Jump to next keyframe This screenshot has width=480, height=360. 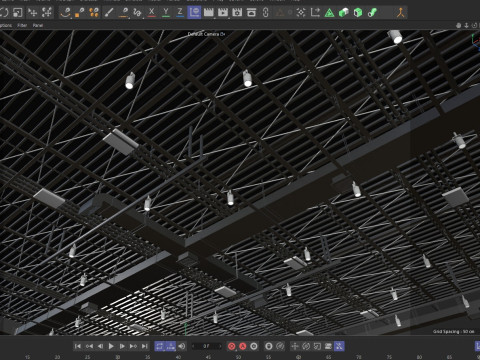(133, 346)
